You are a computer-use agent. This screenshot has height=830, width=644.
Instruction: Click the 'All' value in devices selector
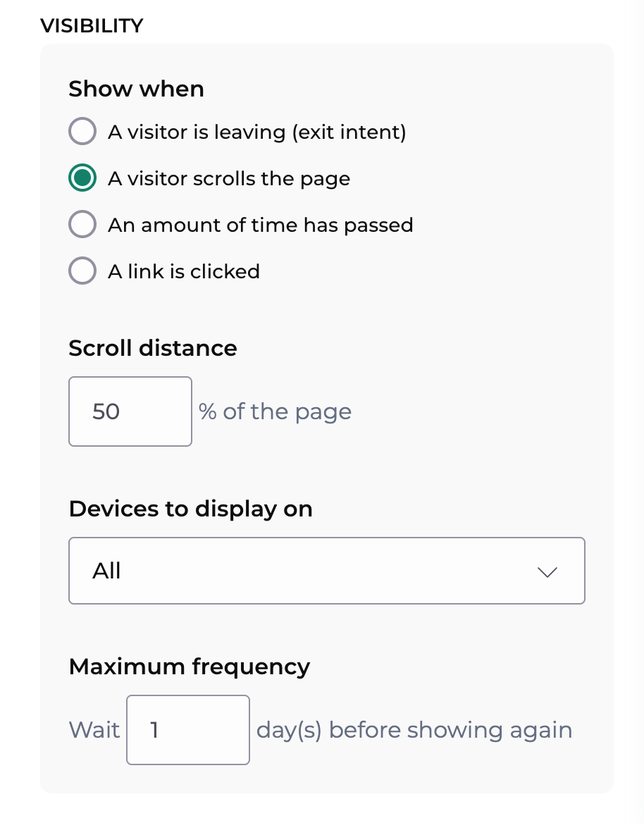pos(106,571)
